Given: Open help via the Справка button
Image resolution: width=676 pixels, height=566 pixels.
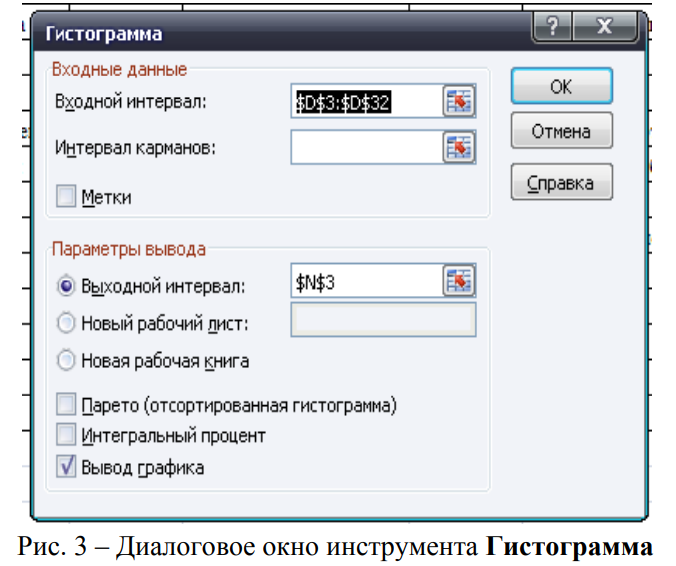Looking at the screenshot, I should click(561, 182).
